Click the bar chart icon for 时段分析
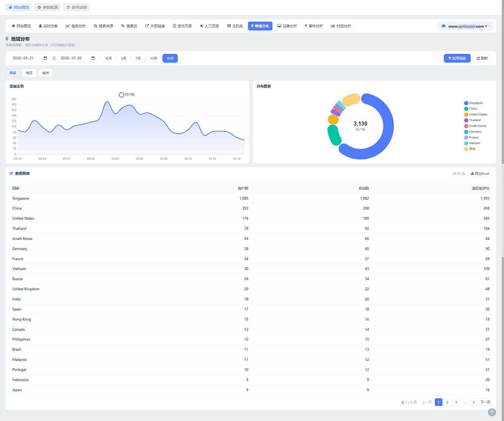 pyautogui.click(x=333, y=26)
